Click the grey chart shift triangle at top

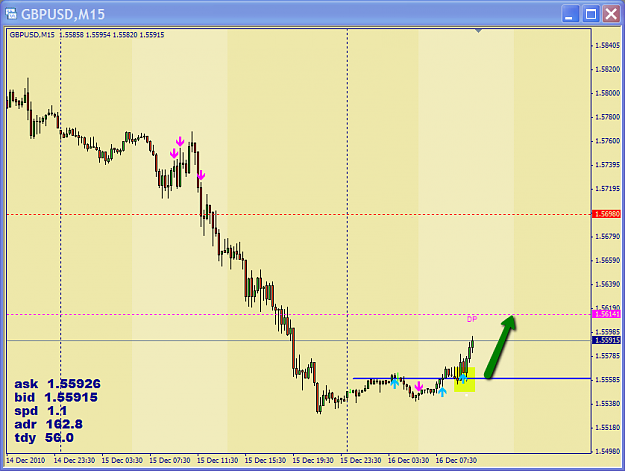click(478, 31)
